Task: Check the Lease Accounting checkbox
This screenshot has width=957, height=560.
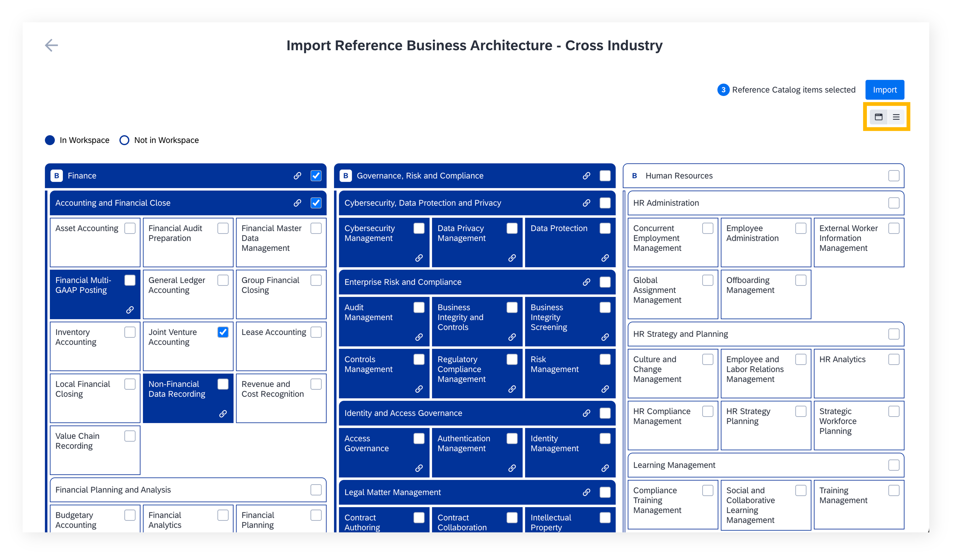Action: [x=316, y=332]
